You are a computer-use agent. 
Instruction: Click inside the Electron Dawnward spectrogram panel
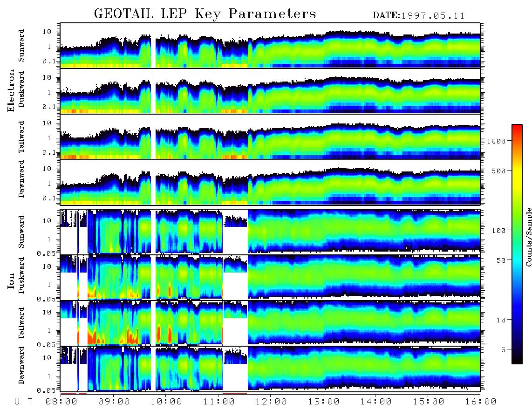(270, 183)
